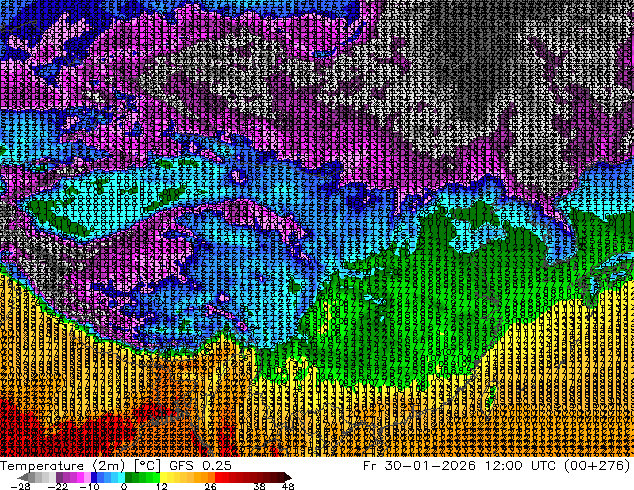Click the "Temperature (2m)" title text
This screenshot has height=490, width=634.
point(63,466)
